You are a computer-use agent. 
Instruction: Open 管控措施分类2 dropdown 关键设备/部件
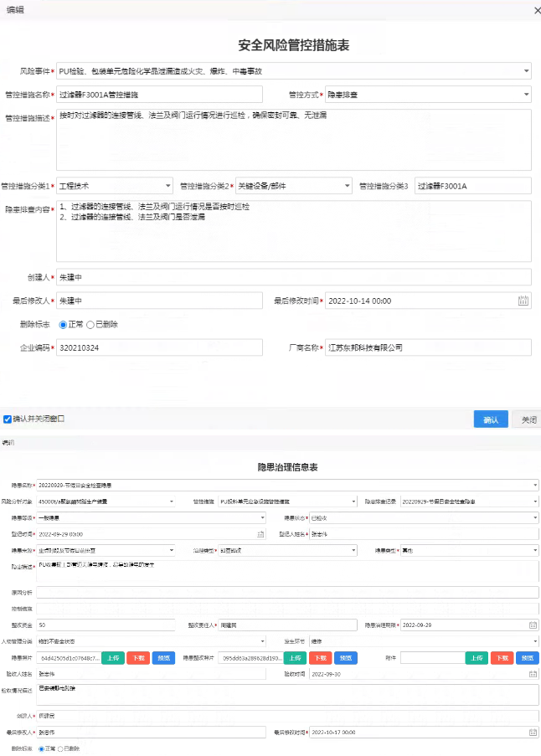(x=347, y=185)
